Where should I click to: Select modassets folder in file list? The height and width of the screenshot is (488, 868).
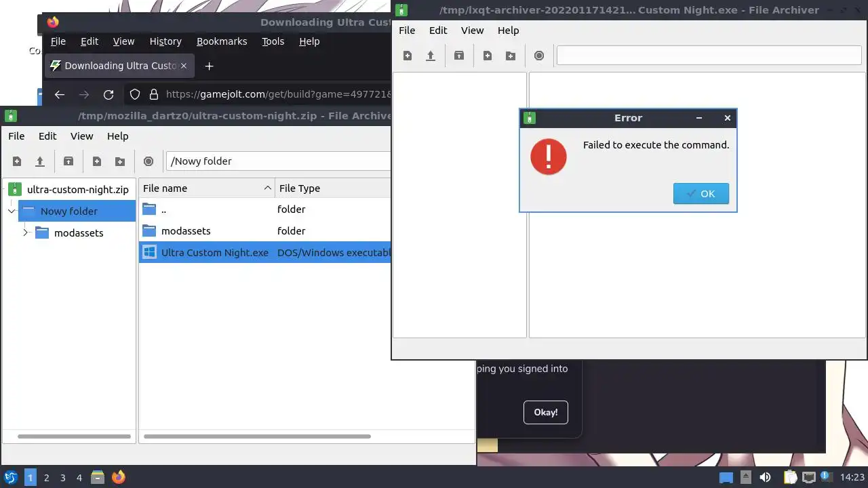pos(265,231)
